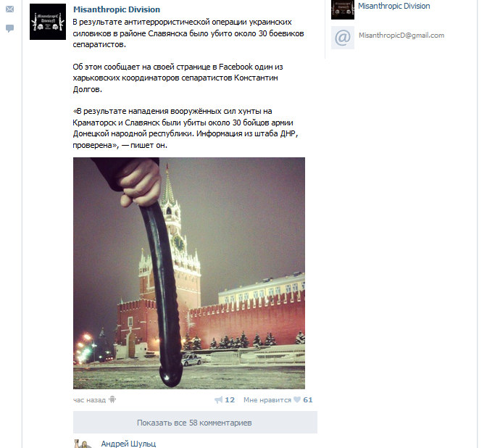Open the 'час назад' timestamp link
The height and width of the screenshot is (448, 487).
pyautogui.click(x=89, y=400)
